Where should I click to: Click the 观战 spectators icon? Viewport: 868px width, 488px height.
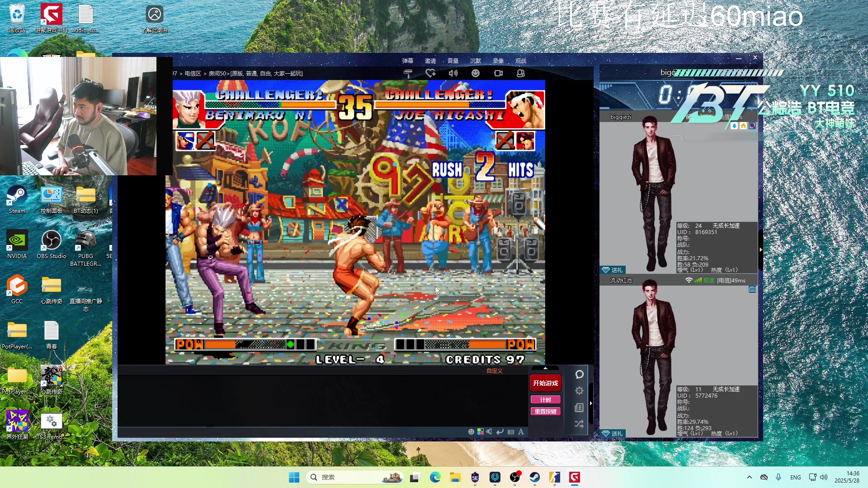click(521, 73)
